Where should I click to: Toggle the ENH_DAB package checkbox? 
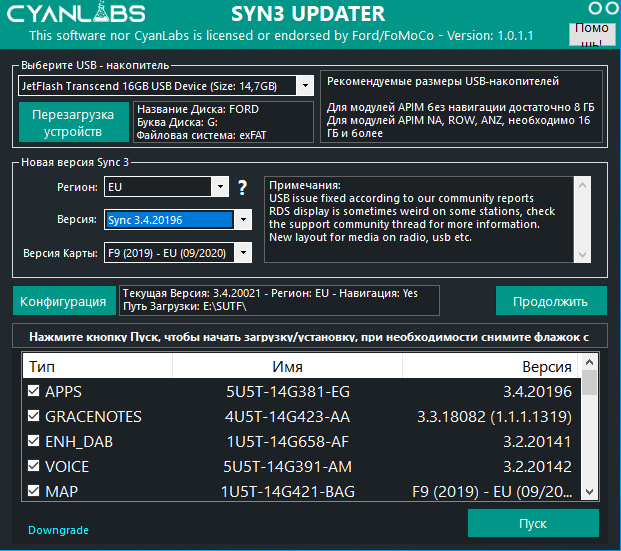click(x=34, y=441)
